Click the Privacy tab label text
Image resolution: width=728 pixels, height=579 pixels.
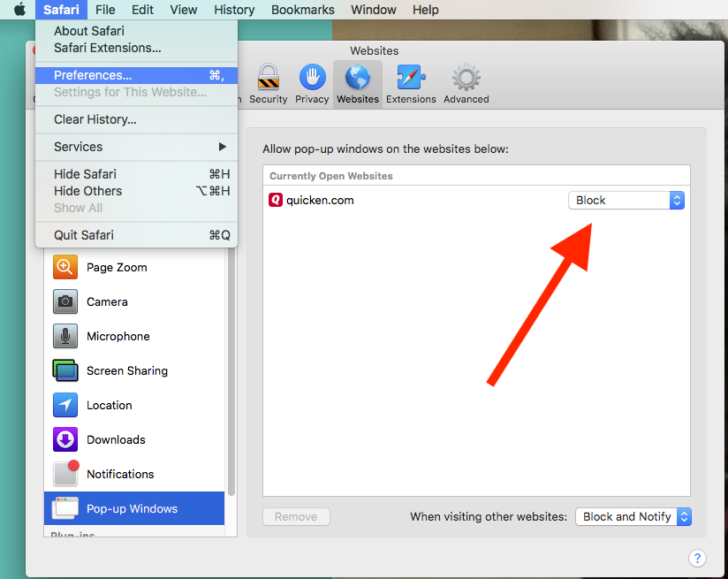click(x=312, y=99)
